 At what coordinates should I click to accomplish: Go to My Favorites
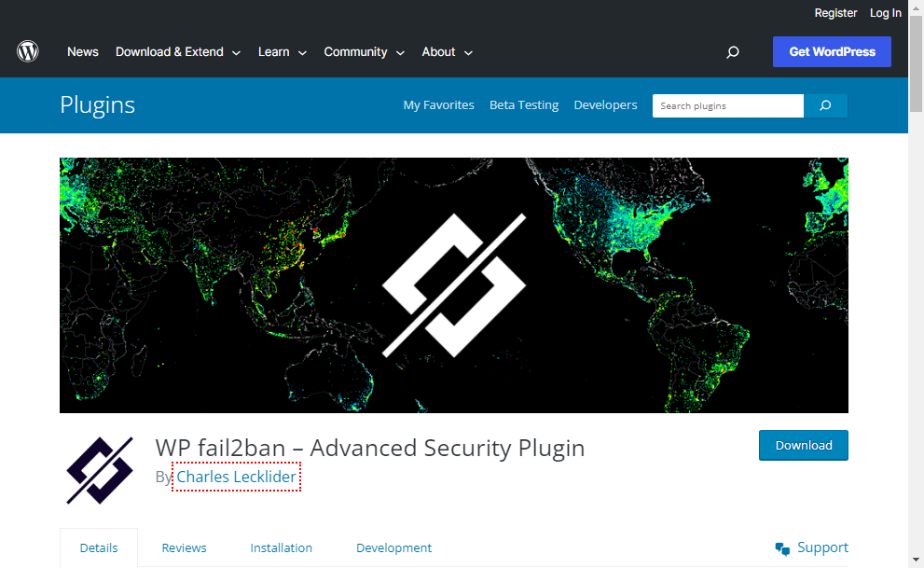438,105
